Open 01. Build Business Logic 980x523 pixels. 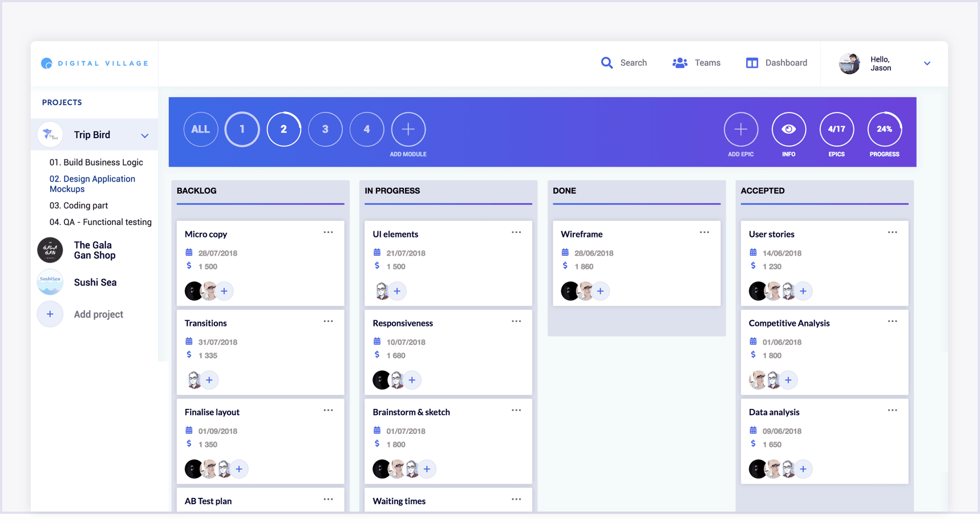96,162
